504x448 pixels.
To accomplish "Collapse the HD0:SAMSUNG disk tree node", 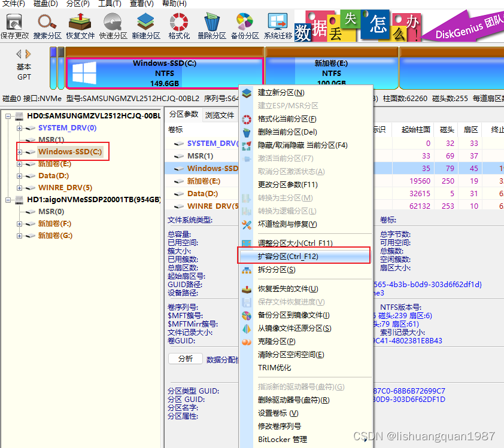I will click(8, 116).
